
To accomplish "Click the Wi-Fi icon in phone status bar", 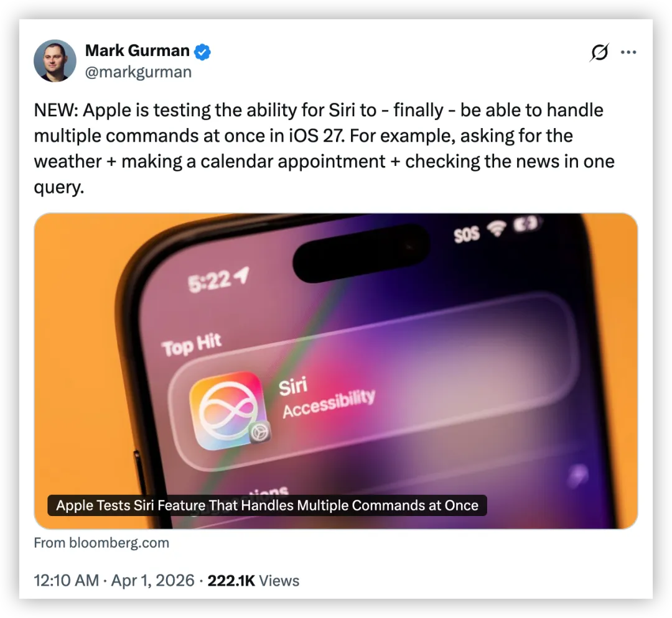I will pos(497,228).
